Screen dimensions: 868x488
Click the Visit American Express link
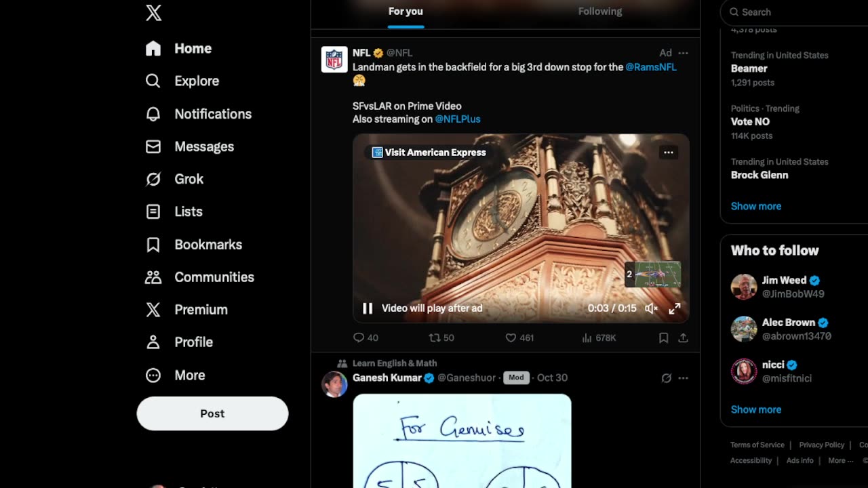coord(429,152)
